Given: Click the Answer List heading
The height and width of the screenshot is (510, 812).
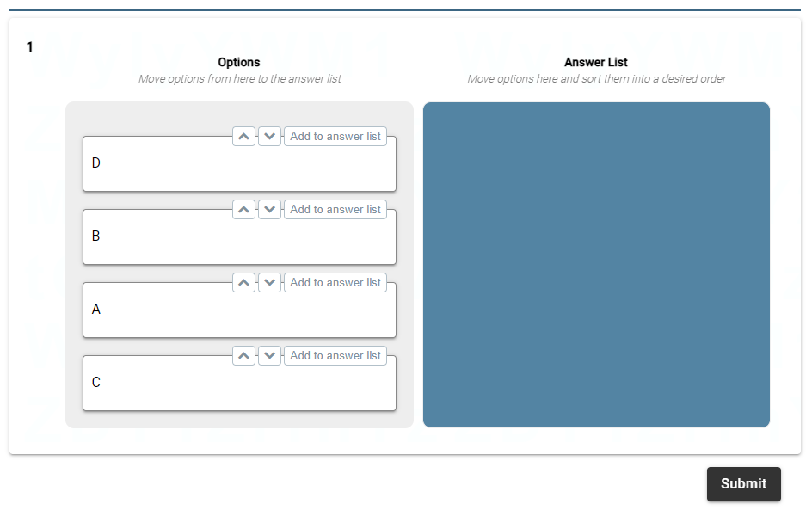Looking at the screenshot, I should (x=596, y=62).
